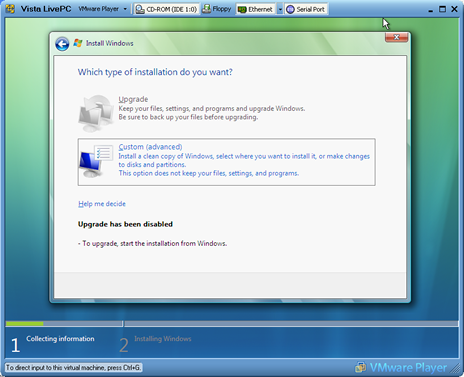Click the Ctrl+G direct input status message

click(x=73, y=368)
